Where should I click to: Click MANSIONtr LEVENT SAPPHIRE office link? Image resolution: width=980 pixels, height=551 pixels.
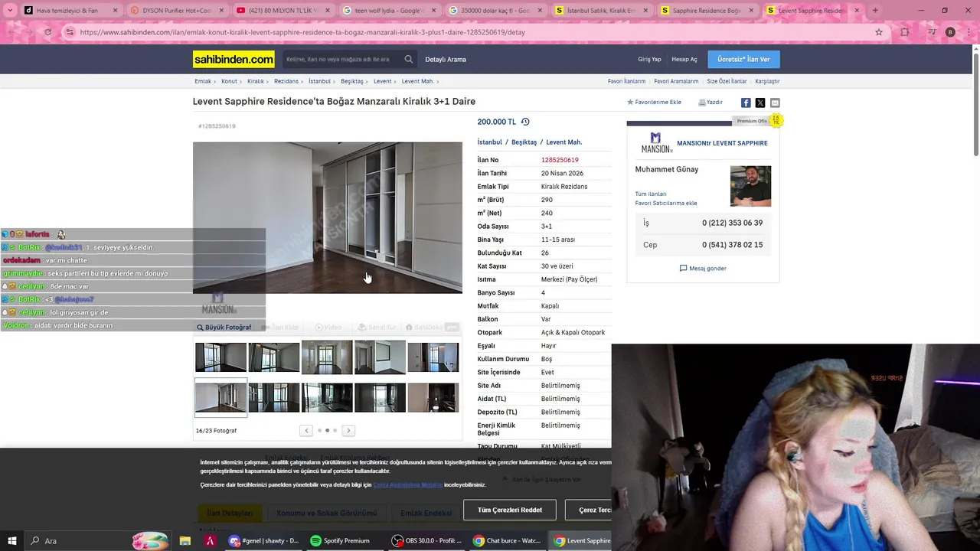click(x=722, y=143)
